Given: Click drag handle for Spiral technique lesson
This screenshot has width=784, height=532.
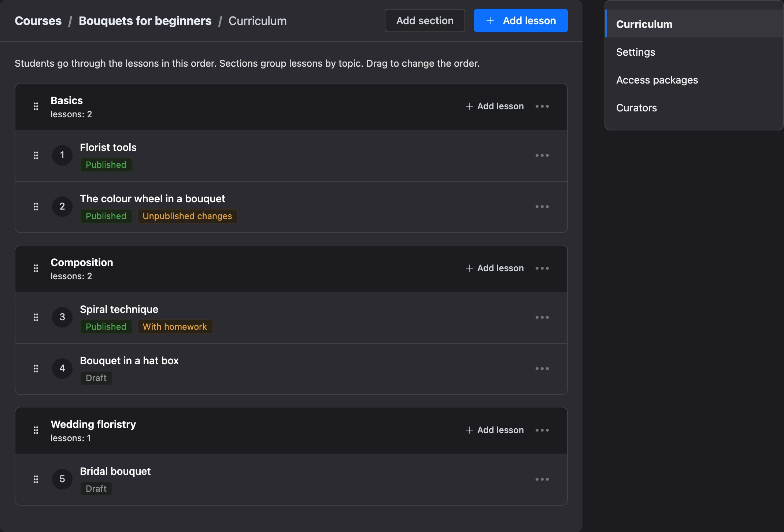Looking at the screenshot, I should coord(36,317).
